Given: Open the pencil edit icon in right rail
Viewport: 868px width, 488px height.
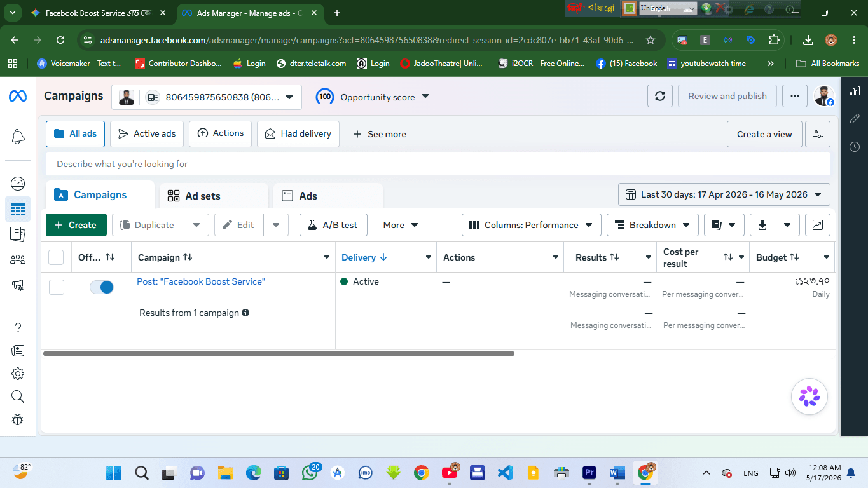Looking at the screenshot, I should tap(855, 119).
